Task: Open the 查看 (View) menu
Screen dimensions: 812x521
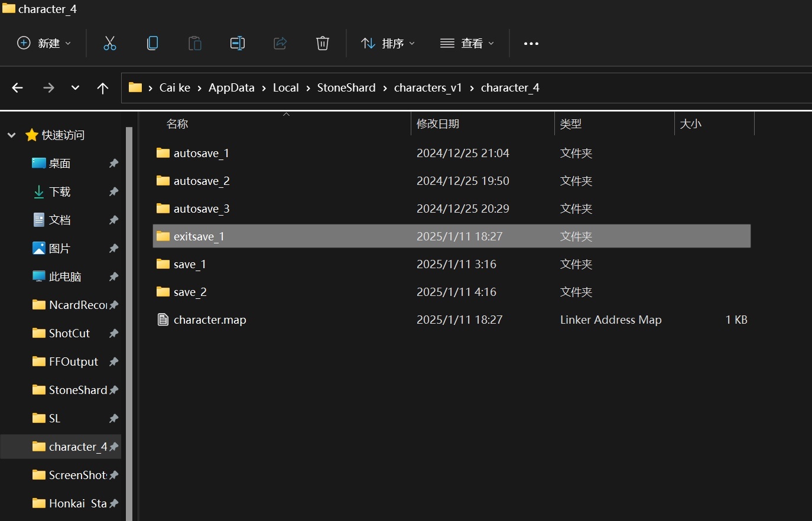Action: [467, 43]
